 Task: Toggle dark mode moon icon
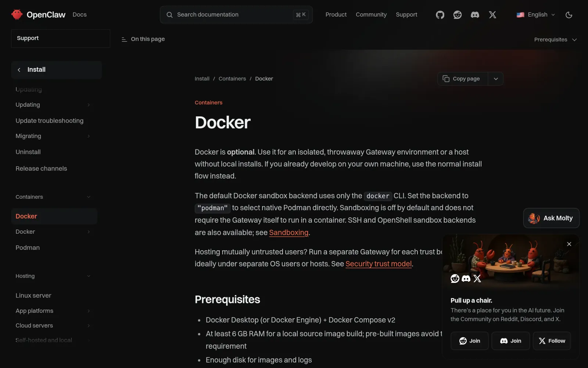coord(569,15)
